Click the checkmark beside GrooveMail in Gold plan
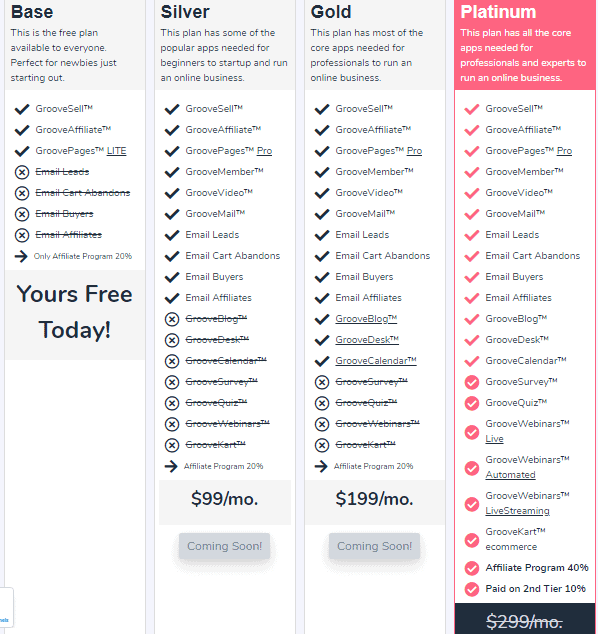The height and width of the screenshot is (634, 598). pyautogui.click(x=322, y=214)
